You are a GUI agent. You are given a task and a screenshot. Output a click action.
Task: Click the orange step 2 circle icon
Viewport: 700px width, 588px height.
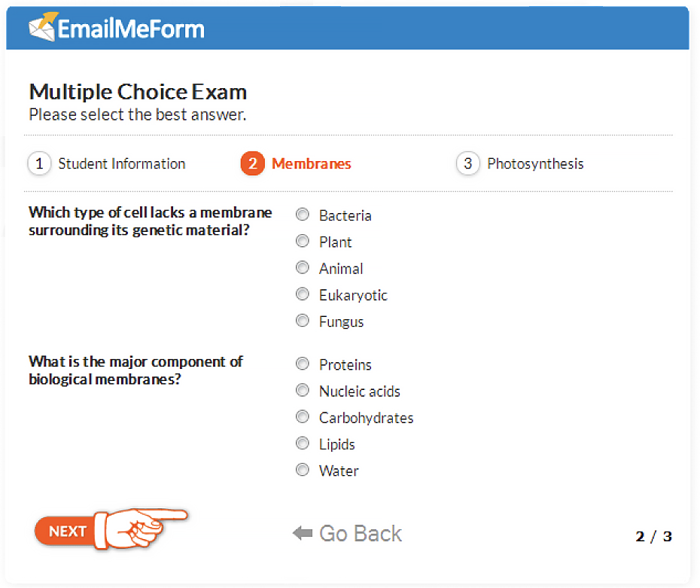coord(253,163)
